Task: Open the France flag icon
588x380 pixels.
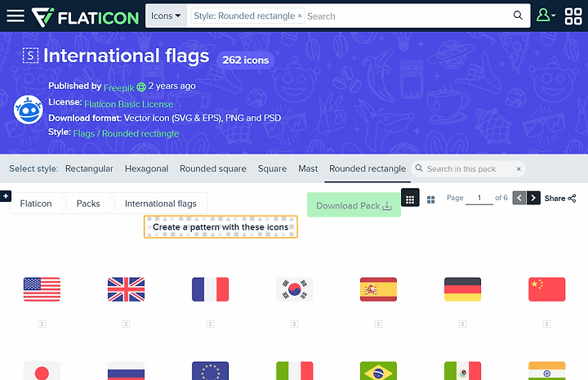Action: tap(210, 289)
